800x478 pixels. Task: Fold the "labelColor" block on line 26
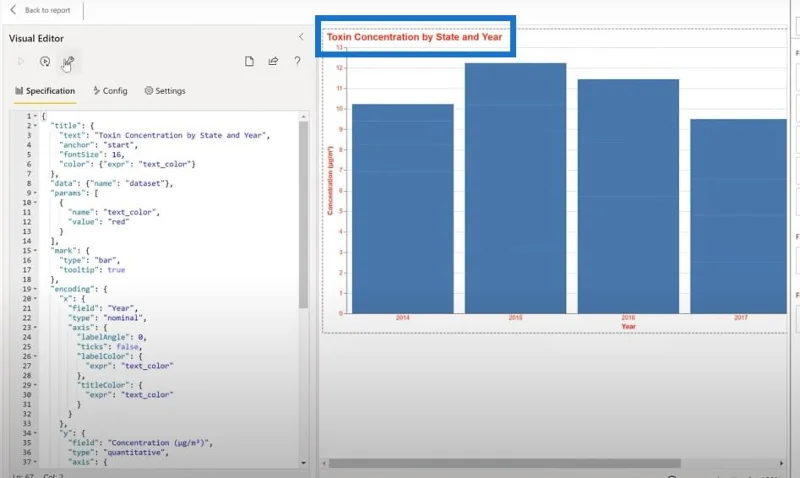pos(35,356)
